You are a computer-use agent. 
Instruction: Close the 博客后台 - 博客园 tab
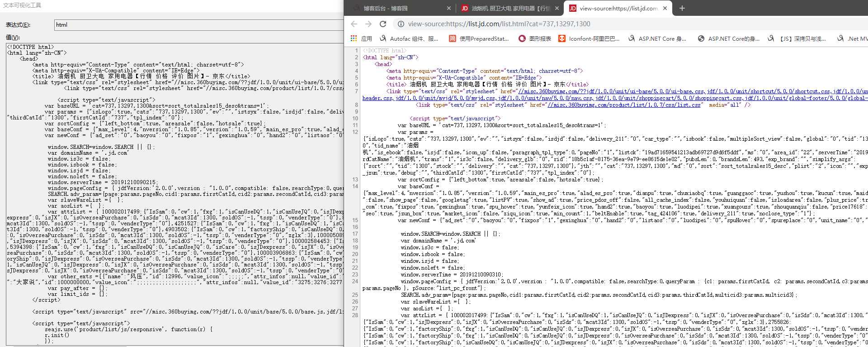click(448, 8)
